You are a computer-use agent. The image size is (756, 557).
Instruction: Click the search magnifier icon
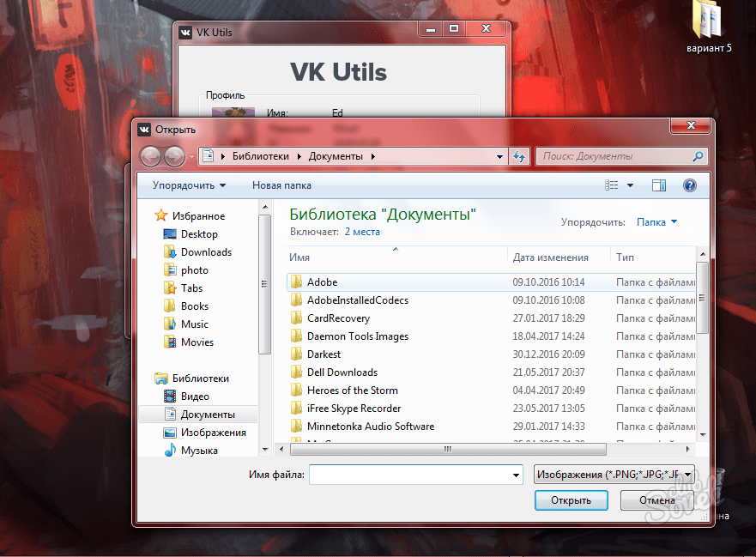[x=698, y=156]
